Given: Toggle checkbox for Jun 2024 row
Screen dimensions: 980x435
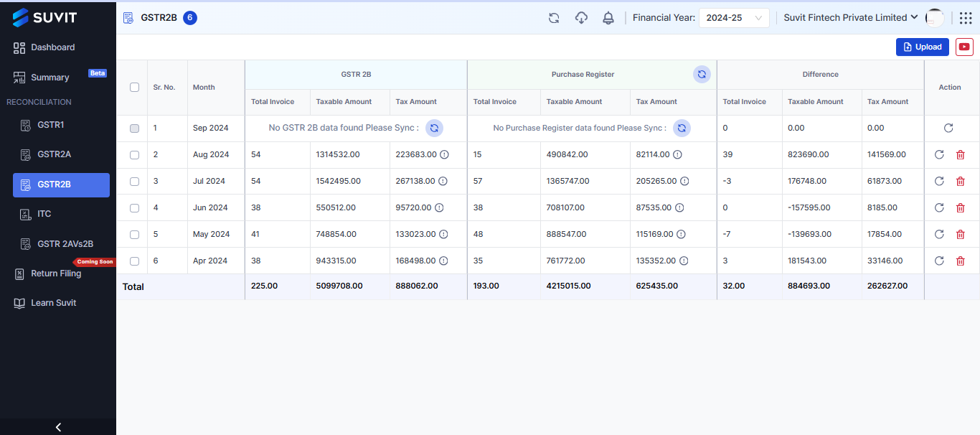Looking at the screenshot, I should click(134, 208).
